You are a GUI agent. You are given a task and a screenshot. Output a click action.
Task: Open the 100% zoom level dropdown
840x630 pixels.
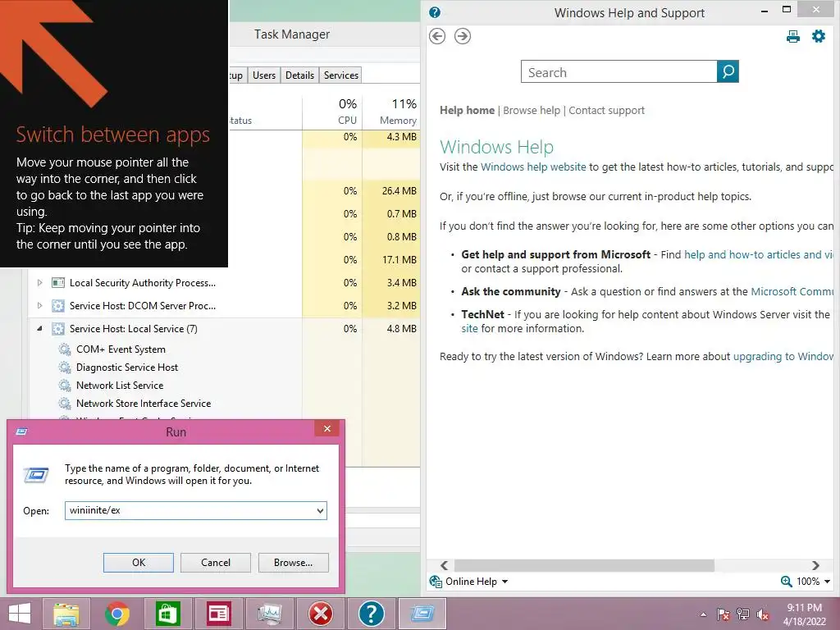827,582
